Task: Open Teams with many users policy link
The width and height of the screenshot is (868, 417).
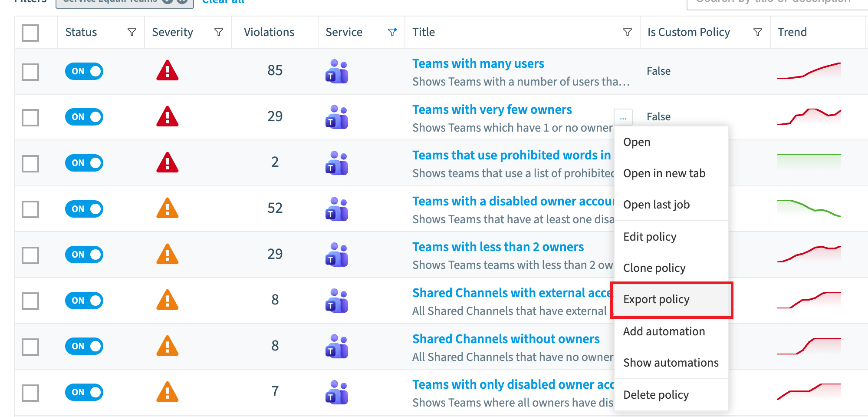Action: pos(478,64)
